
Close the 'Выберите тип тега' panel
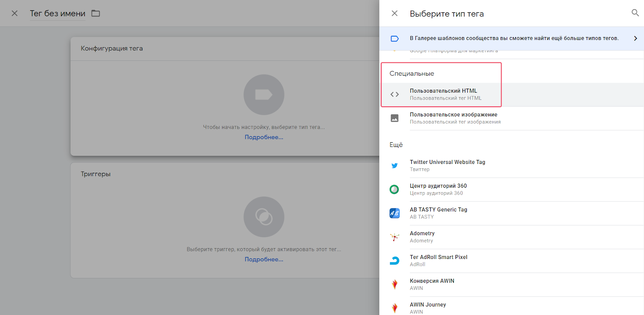pyautogui.click(x=394, y=13)
